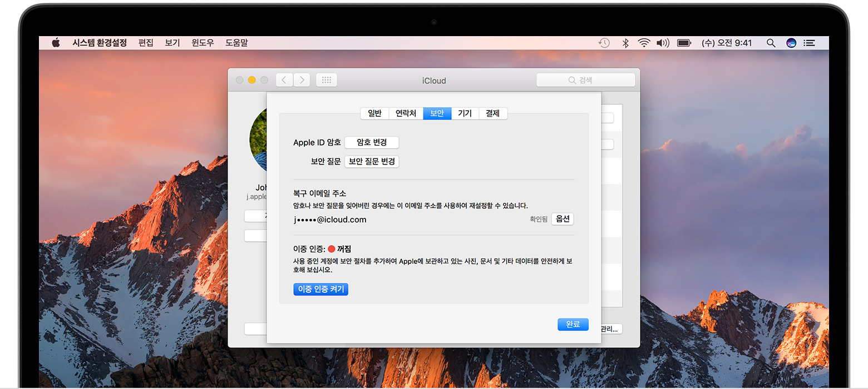This screenshot has height=389, width=868.
Task: Select the 기기 tab
Action: 465,113
